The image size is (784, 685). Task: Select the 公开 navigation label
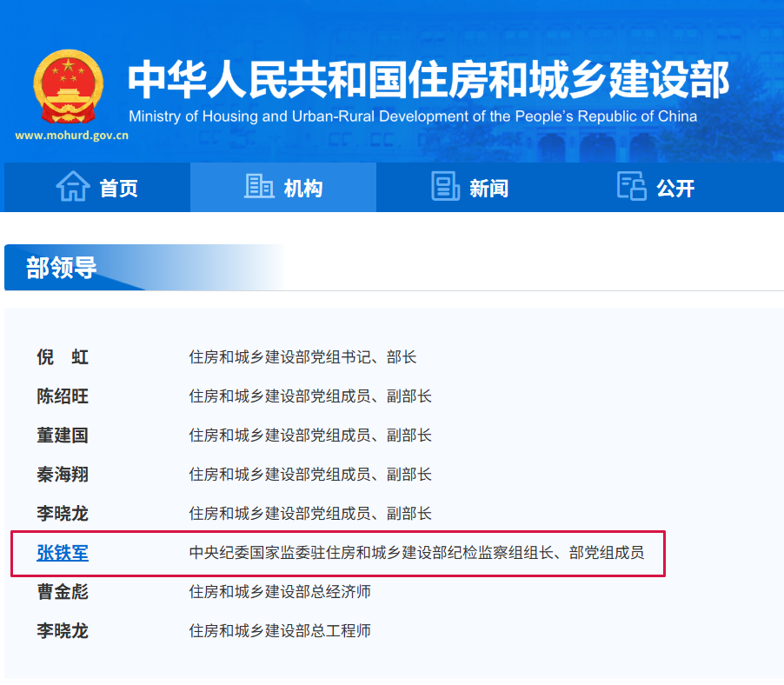point(675,189)
